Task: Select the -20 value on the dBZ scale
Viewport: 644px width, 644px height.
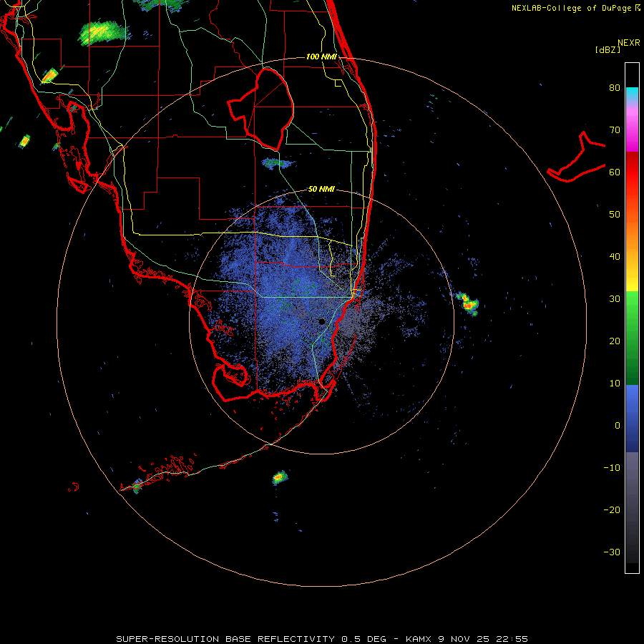Action: [x=612, y=510]
